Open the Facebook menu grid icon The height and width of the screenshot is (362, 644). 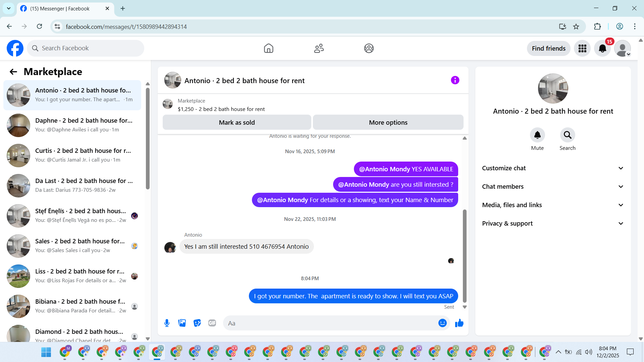click(x=582, y=49)
